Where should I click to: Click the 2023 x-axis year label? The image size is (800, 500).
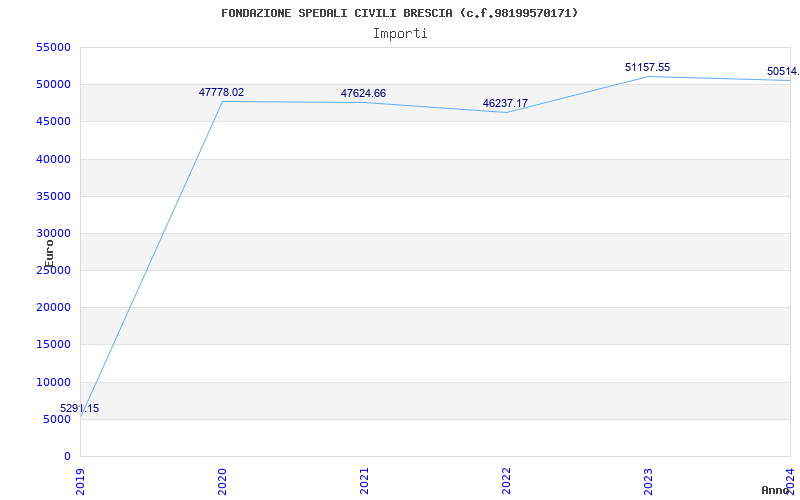coord(648,481)
